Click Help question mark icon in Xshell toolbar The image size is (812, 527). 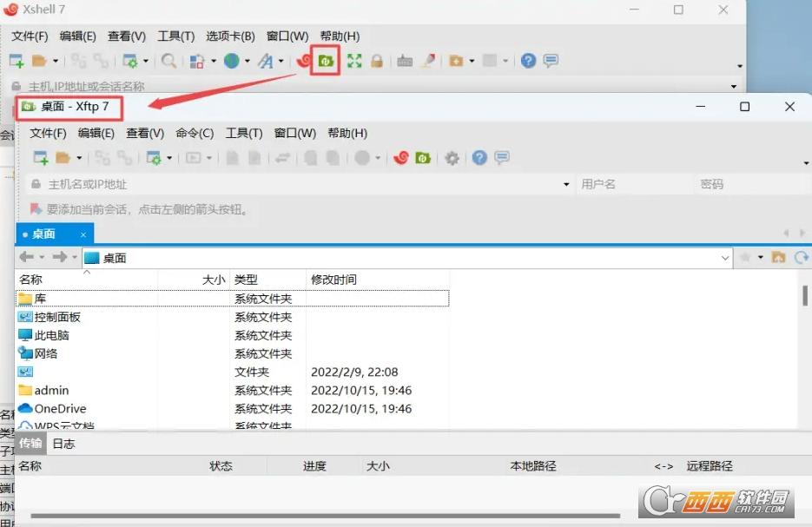[x=528, y=61]
